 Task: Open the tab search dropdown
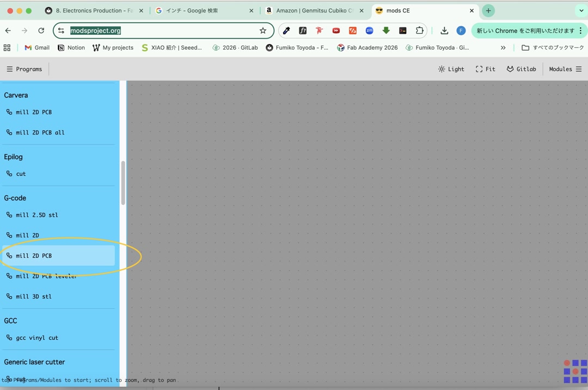click(581, 10)
